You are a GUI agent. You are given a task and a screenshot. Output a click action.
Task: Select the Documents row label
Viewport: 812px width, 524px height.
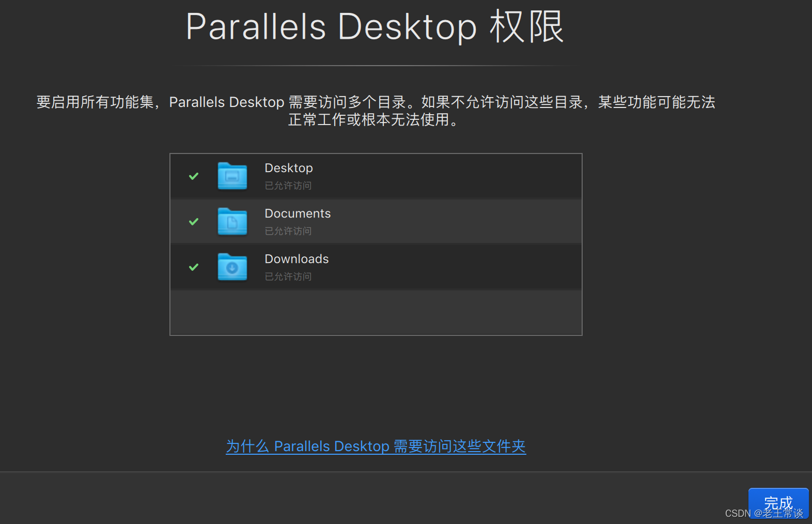[298, 213]
